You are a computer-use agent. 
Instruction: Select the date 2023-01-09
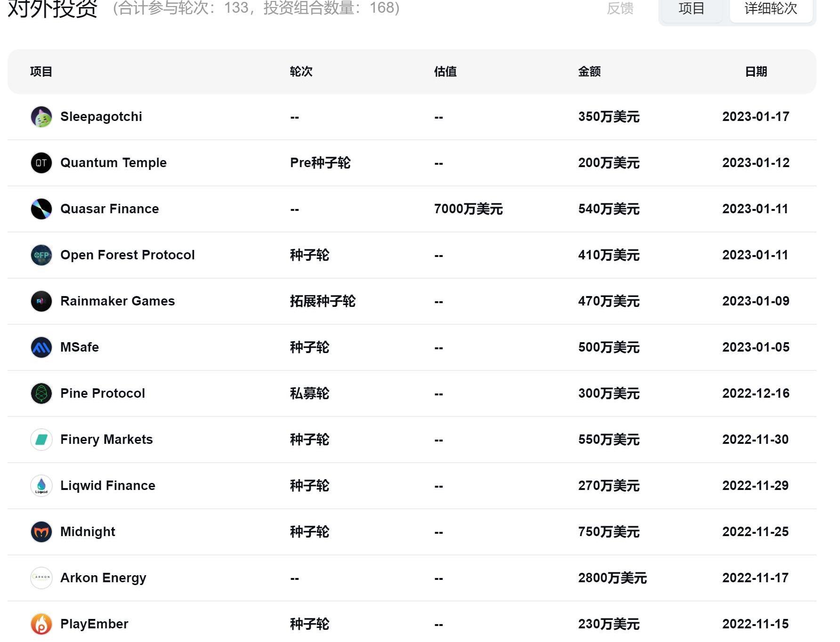[x=756, y=301]
